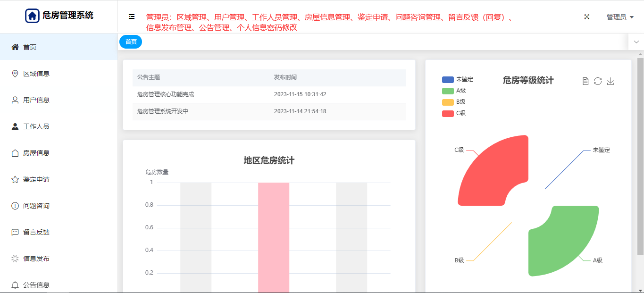This screenshot has height=293, width=644.
Task: Click the 未鉴定 pie label
Action: [602, 150]
